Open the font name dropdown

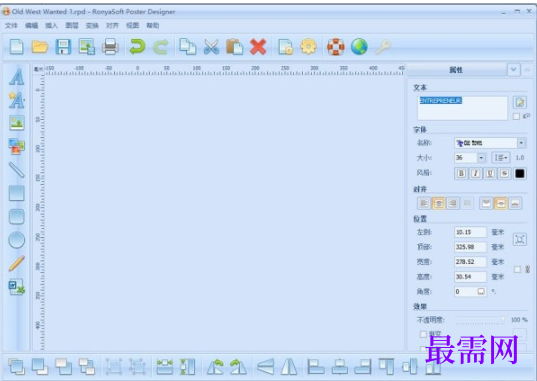521,143
